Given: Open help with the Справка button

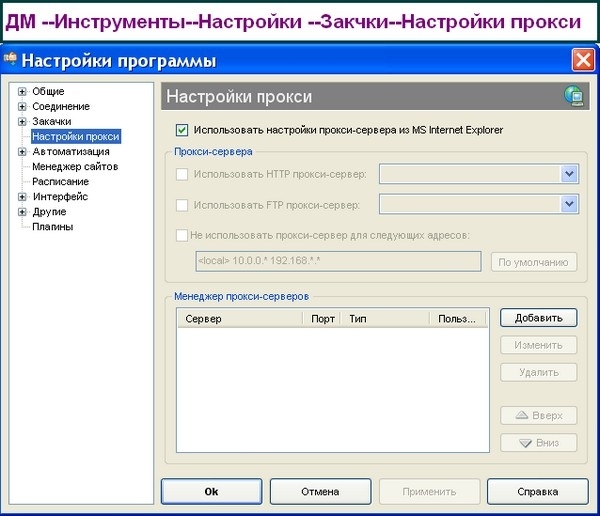Looking at the screenshot, I should (538, 492).
